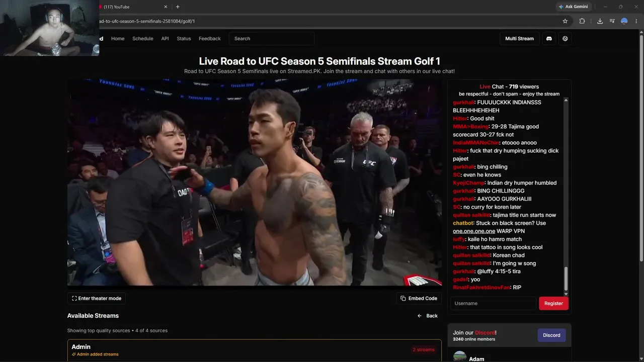Go to Home in the site navigation
644x362 pixels.
click(118, 39)
